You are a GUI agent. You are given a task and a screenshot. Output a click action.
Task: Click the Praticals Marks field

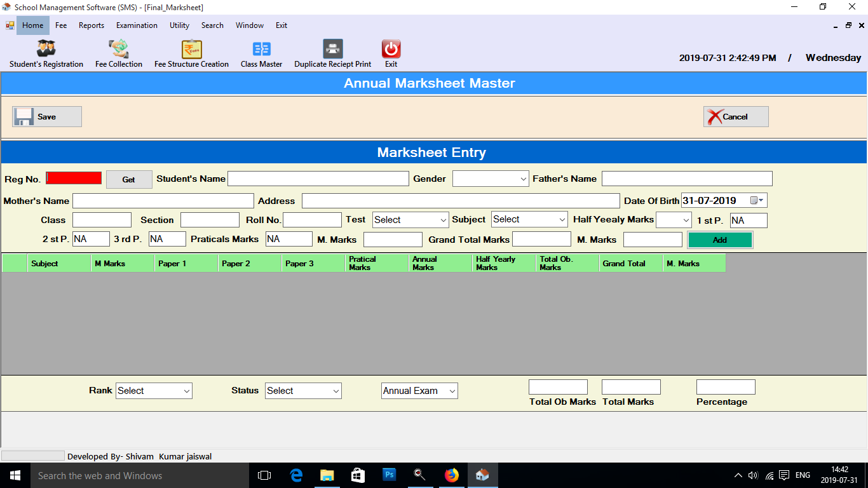tap(288, 239)
